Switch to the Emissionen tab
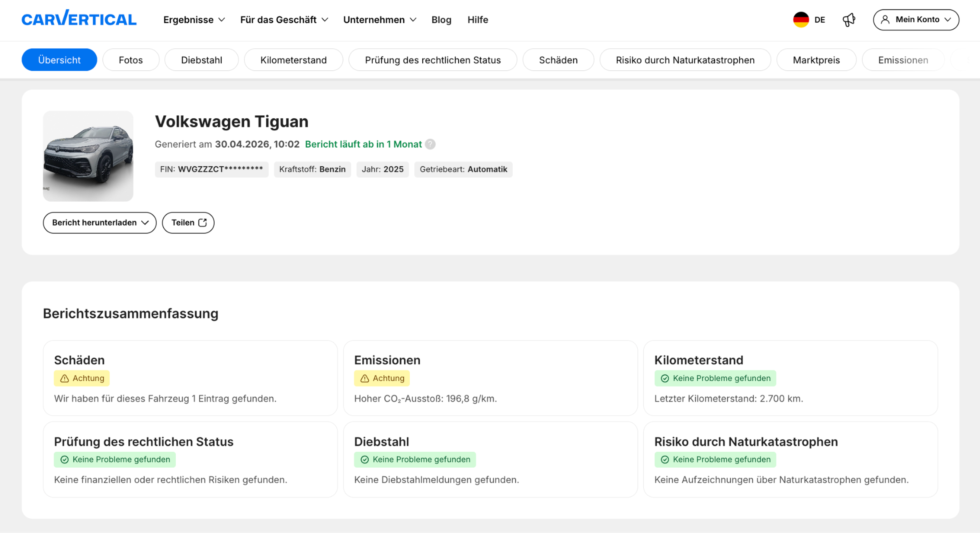 [903, 60]
